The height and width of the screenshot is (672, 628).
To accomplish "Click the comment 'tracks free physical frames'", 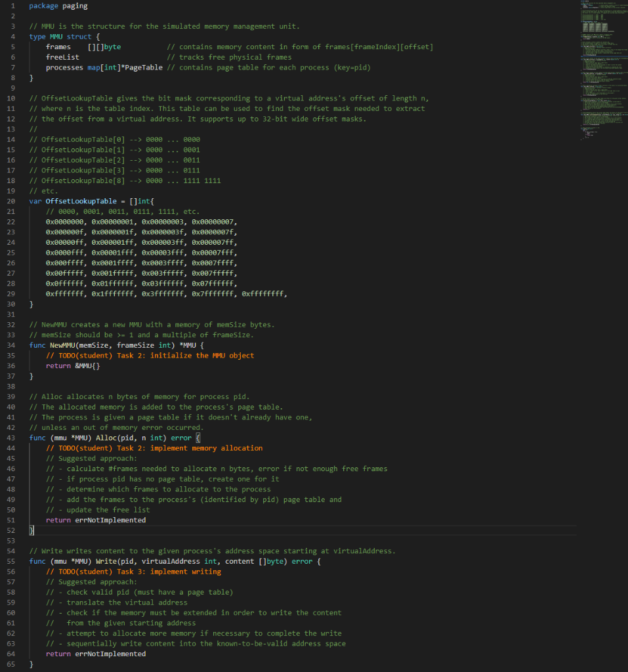I will point(236,57).
